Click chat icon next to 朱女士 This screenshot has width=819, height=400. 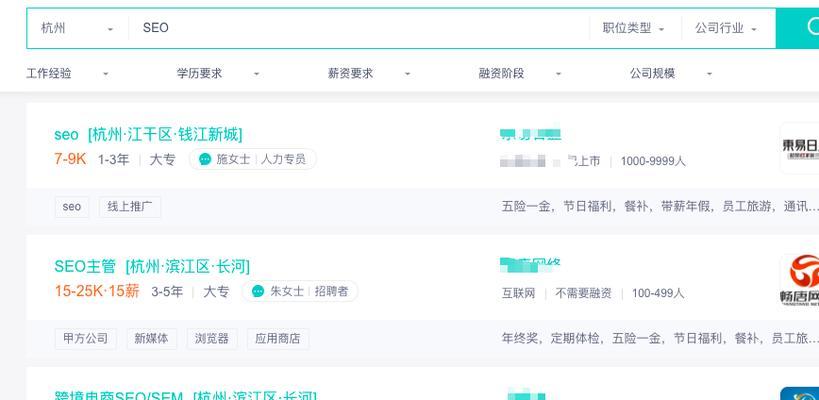click(x=258, y=291)
